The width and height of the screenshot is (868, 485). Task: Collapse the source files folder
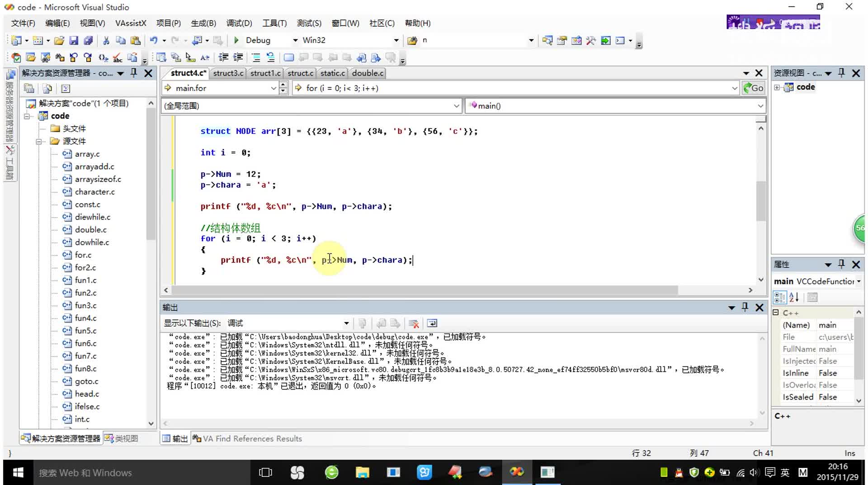pyautogui.click(x=39, y=142)
